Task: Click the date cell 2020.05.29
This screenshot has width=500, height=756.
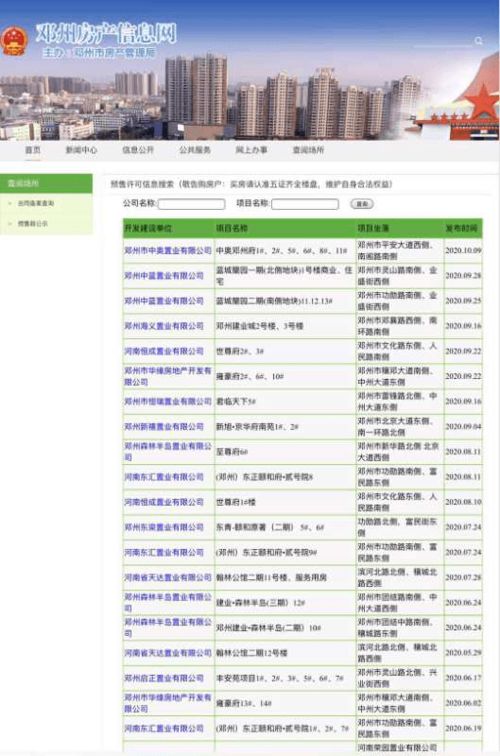Action: tap(463, 653)
